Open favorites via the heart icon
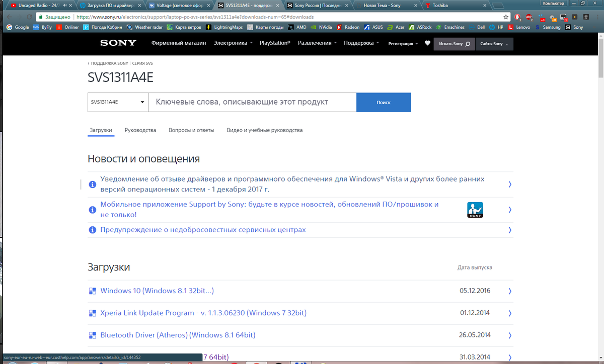This screenshot has height=364, width=604. pos(427,43)
